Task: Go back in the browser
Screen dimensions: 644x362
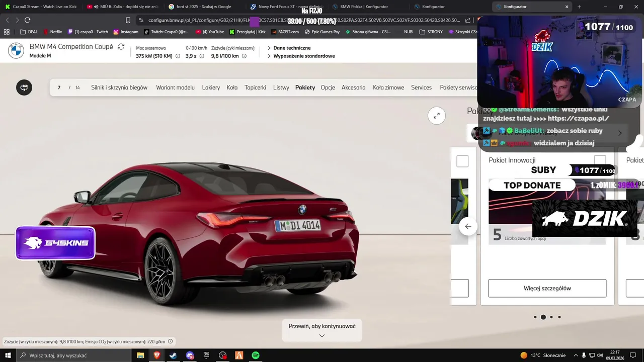Action: coord(7,20)
